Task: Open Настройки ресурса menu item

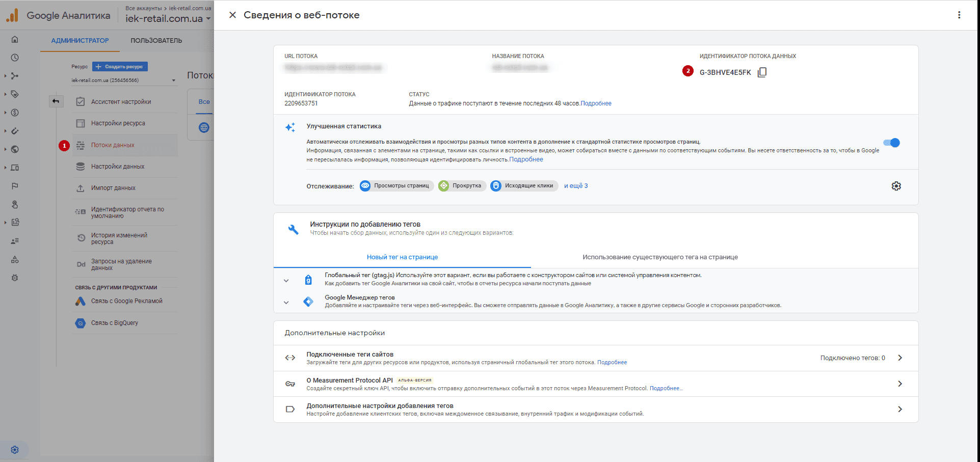Action: [x=125, y=123]
